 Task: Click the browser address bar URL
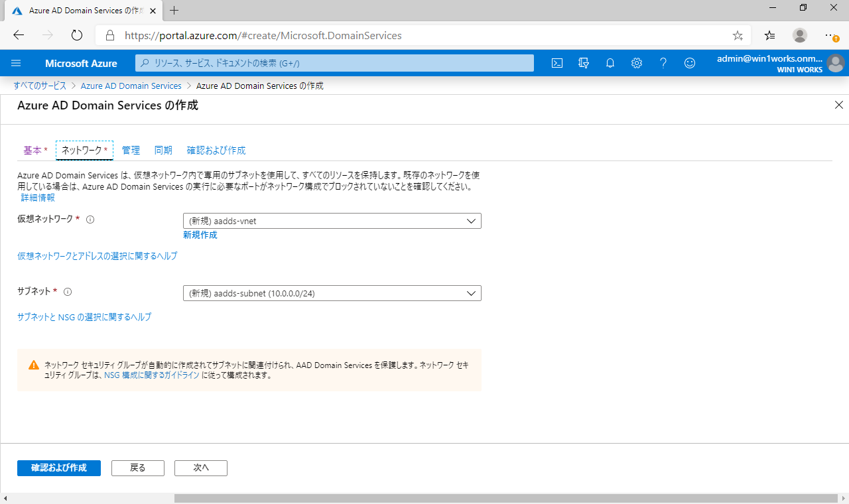click(263, 36)
